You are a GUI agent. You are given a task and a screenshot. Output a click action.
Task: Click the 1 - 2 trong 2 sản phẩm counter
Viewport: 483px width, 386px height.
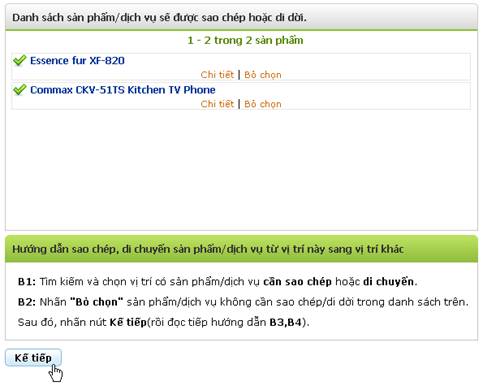[245, 40]
